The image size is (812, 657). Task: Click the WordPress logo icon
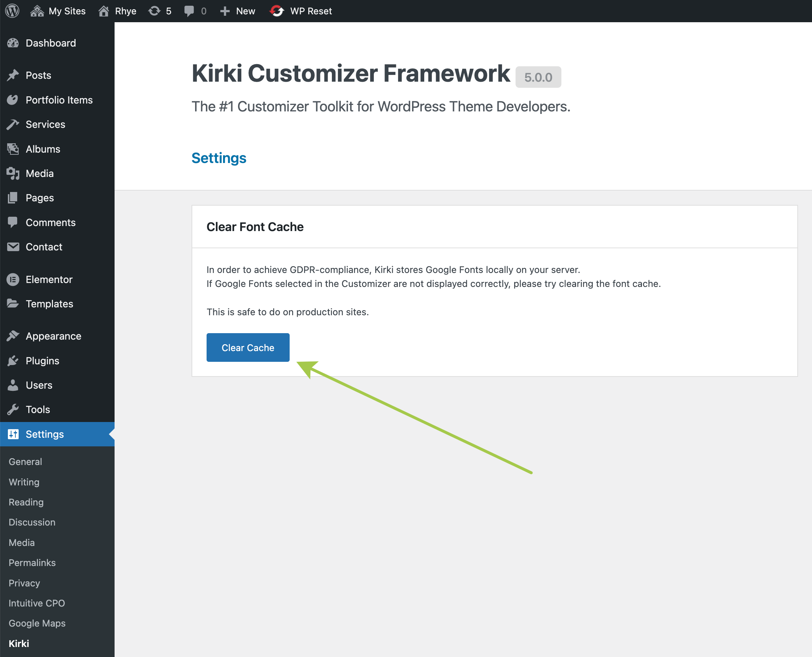coord(12,11)
